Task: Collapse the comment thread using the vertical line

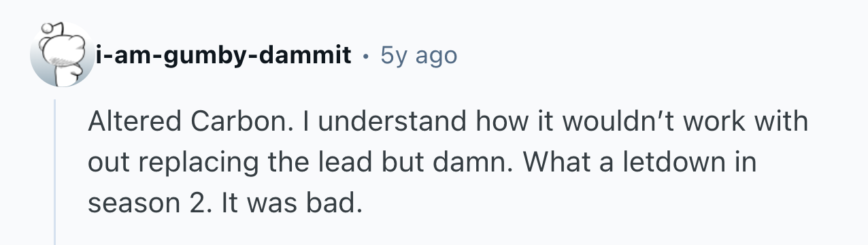Action: (x=55, y=171)
